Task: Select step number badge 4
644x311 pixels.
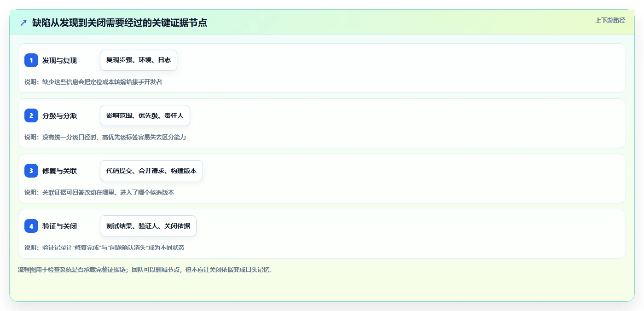Action: [x=31, y=226]
